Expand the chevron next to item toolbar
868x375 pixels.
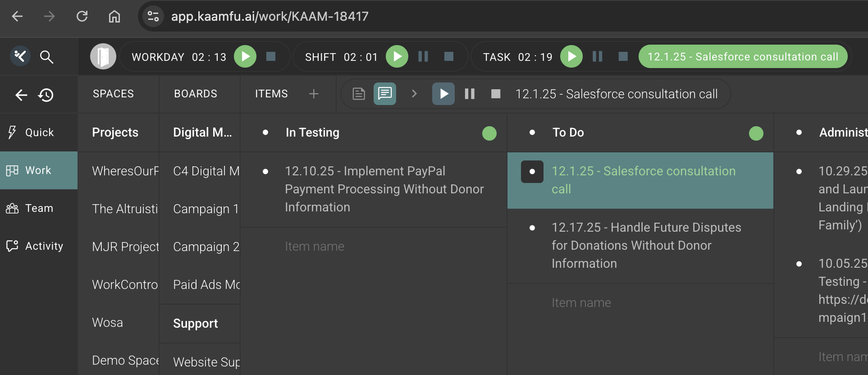414,94
